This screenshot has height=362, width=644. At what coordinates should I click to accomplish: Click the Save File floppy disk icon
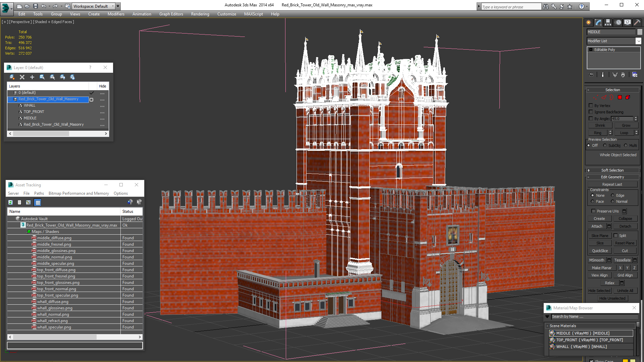[x=35, y=6]
